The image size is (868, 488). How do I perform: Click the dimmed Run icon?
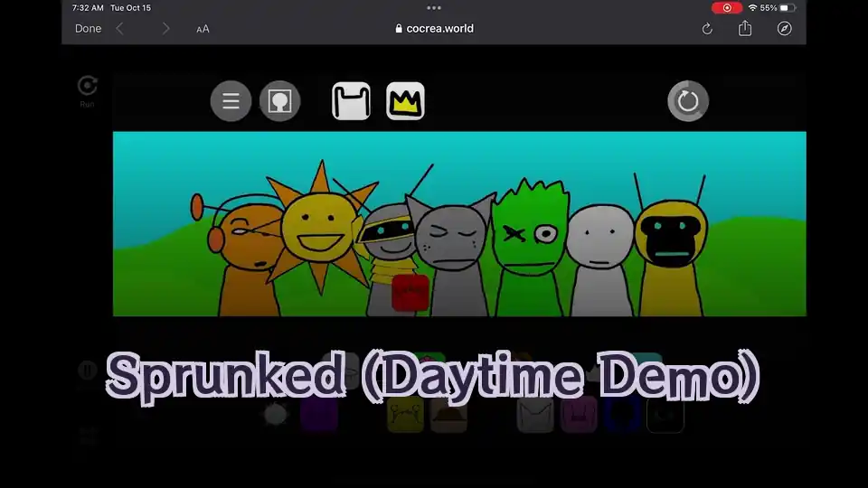point(88,91)
